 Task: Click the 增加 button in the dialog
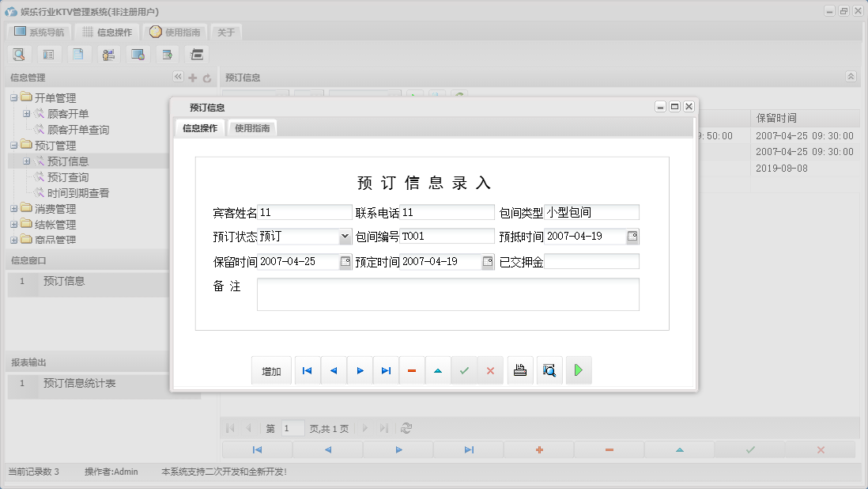pos(271,370)
